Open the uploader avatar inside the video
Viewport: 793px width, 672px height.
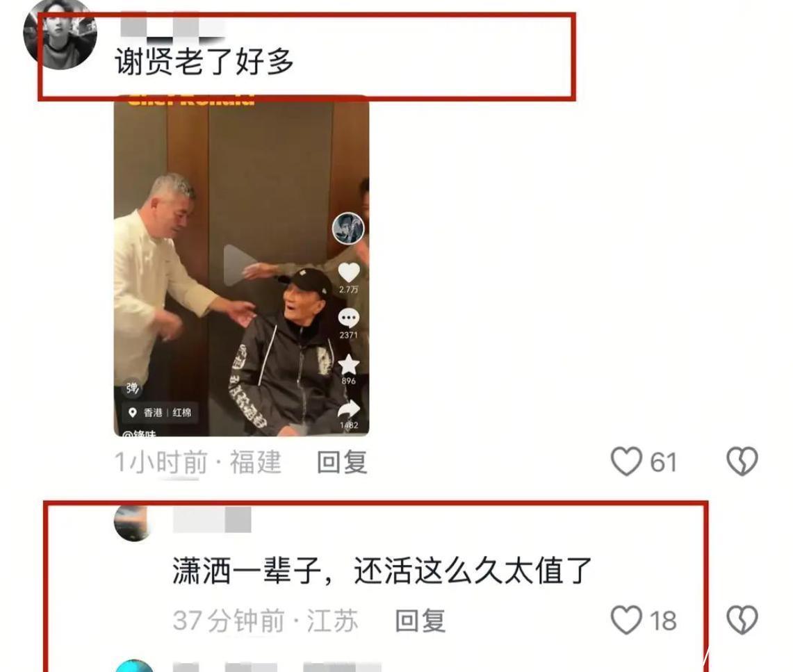pyautogui.click(x=348, y=229)
